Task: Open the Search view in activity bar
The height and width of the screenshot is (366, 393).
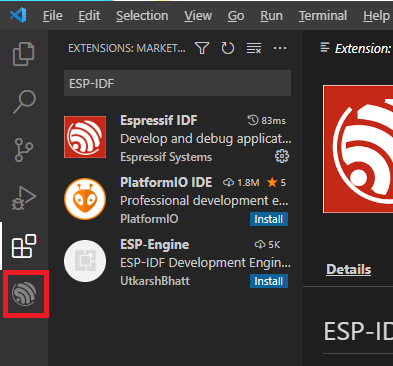Action: click(x=24, y=102)
